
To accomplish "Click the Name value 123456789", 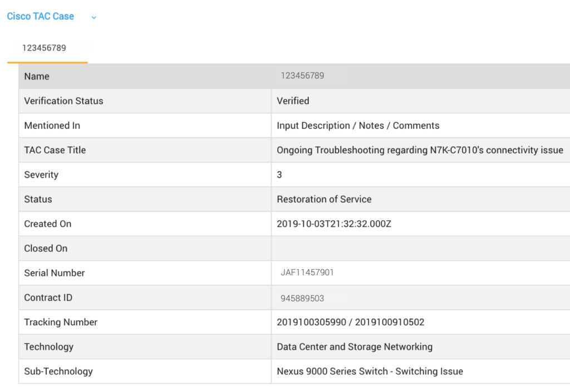I will point(302,76).
